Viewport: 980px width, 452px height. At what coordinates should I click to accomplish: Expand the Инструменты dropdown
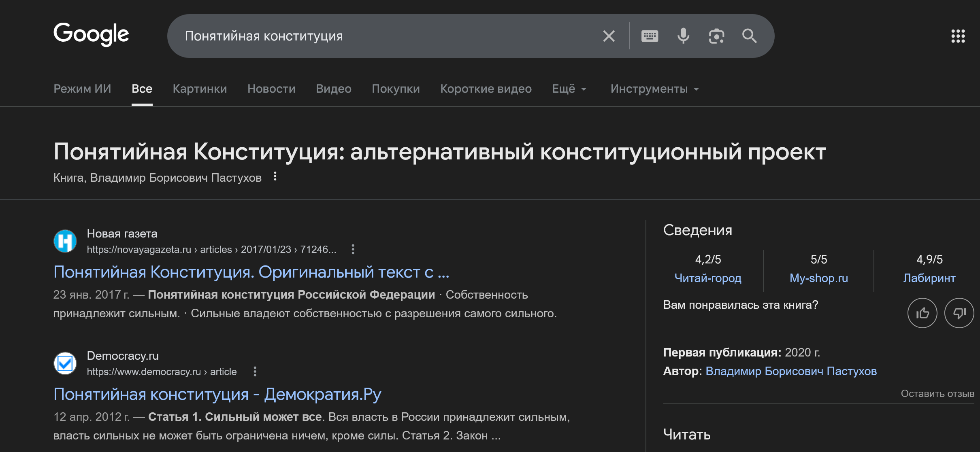tap(654, 89)
